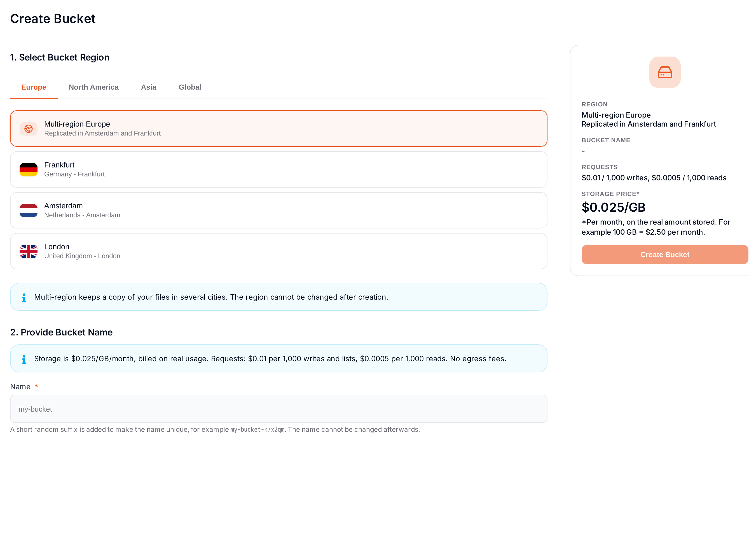Click the '2. Provide Bucket Name' heading
The height and width of the screenshot is (560, 749).
pyautogui.click(x=61, y=332)
